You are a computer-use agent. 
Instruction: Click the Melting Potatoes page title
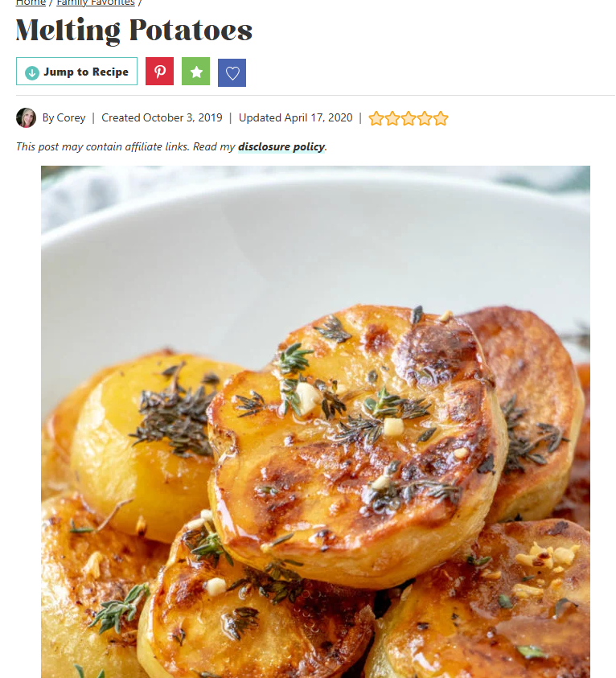[134, 31]
